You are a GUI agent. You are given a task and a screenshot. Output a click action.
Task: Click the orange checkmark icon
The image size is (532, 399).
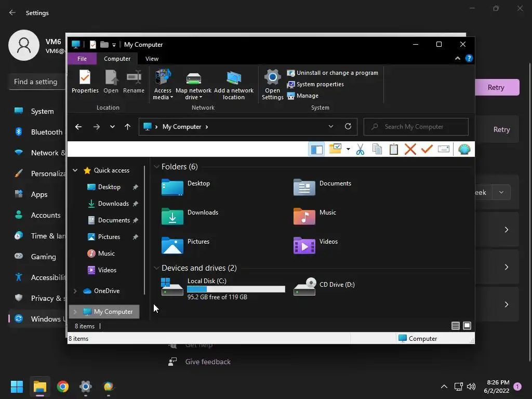coord(427,149)
